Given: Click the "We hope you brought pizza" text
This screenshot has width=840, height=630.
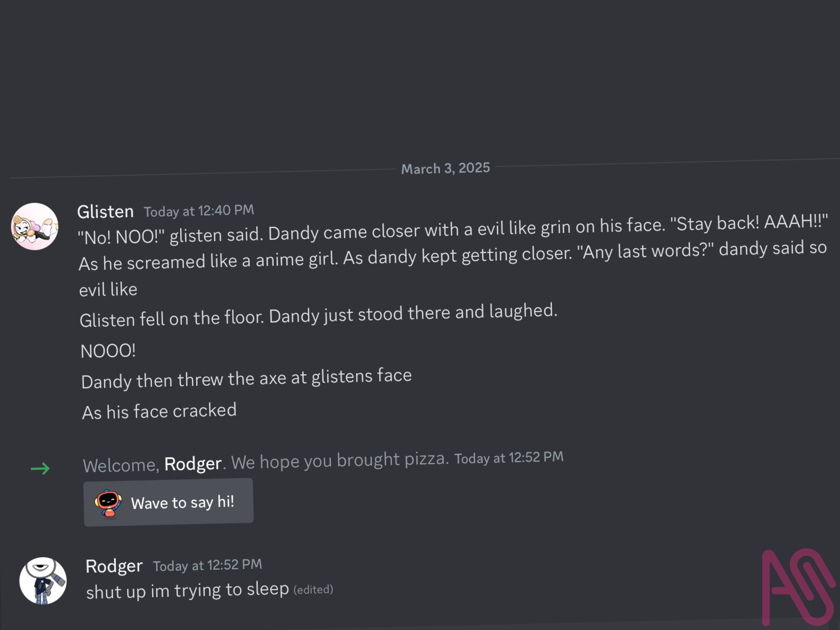Looking at the screenshot, I should coord(339,461).
